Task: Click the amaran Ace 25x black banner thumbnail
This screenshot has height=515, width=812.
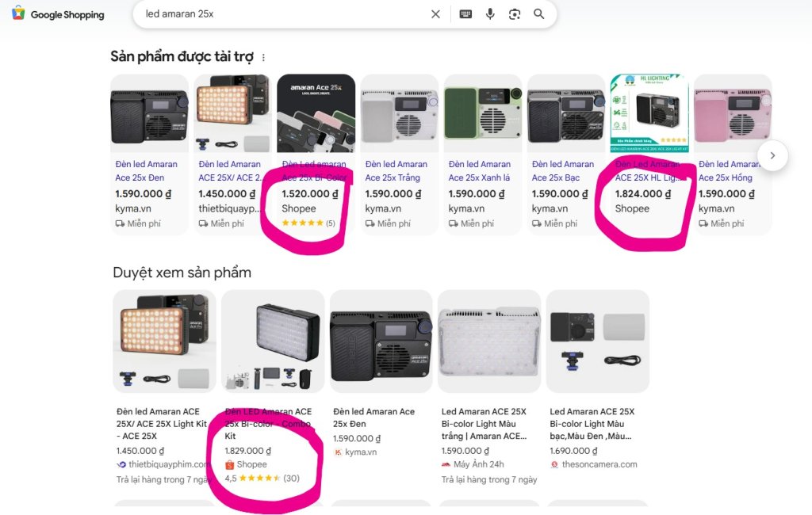Action: 316,113
